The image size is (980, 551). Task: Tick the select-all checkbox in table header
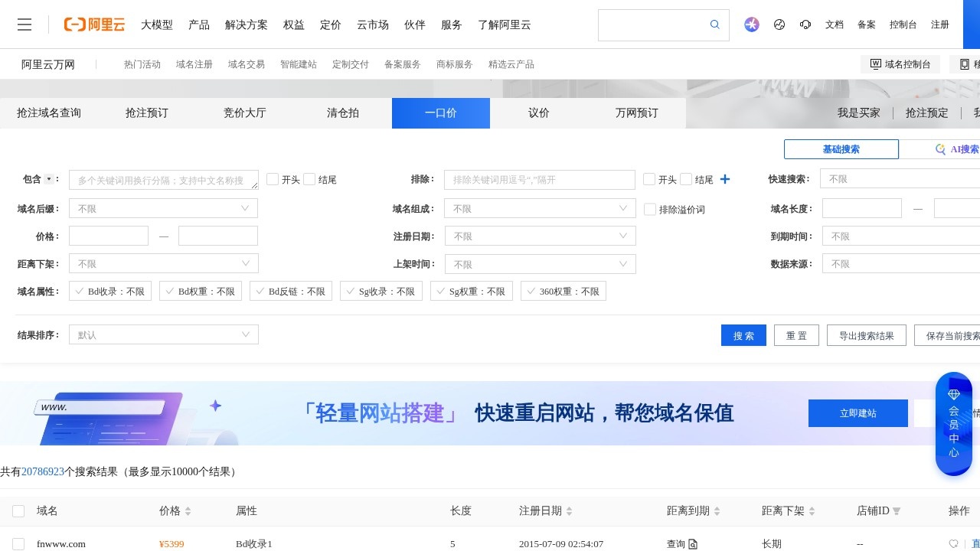coord(18,511)
